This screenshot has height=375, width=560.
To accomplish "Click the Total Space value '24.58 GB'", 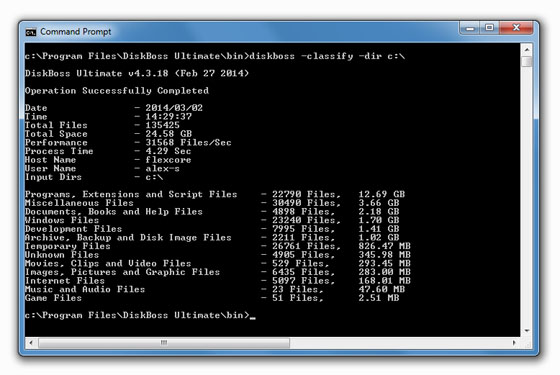I will coord(169,134).
